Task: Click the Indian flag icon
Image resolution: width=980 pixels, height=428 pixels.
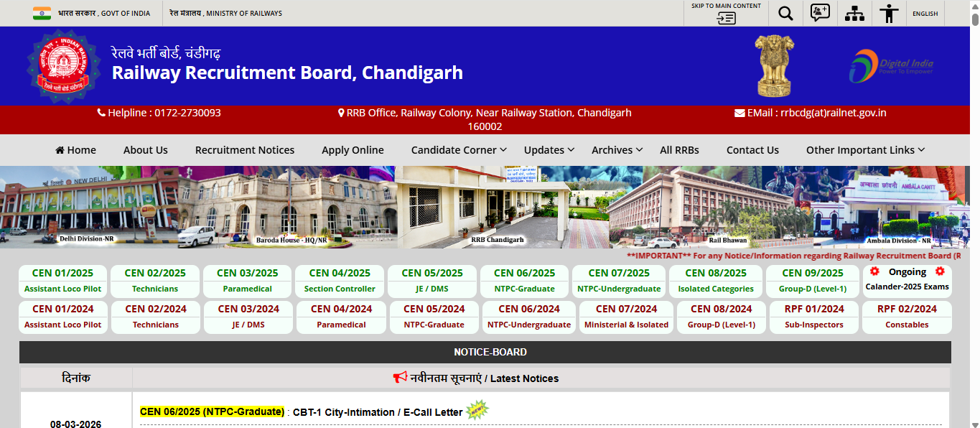Action: [x=42, y=14]
